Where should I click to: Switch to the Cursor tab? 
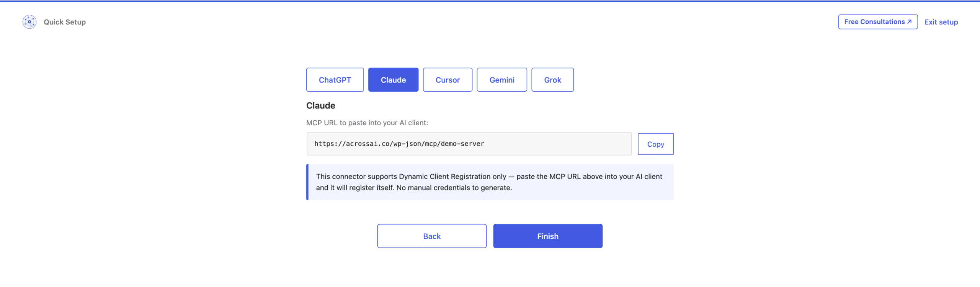[448, 80]
